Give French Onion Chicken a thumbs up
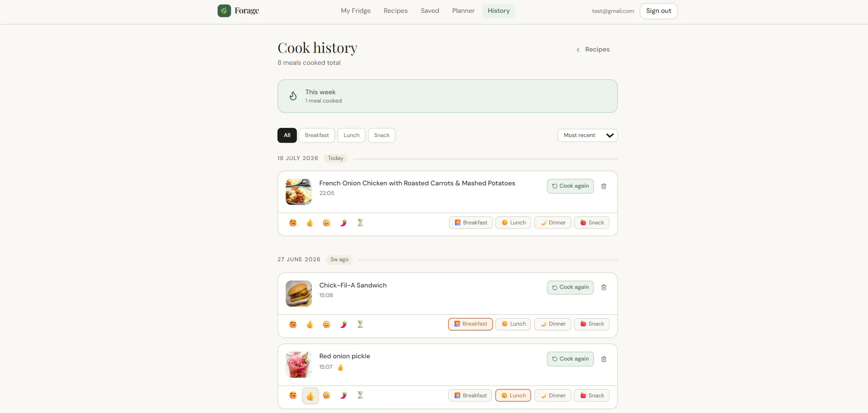 click(310, 223)
